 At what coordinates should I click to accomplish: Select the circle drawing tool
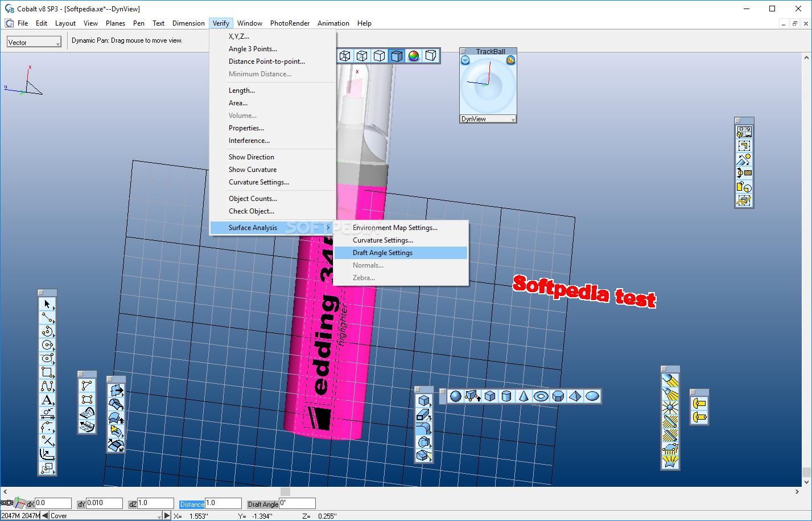point(47,345)
